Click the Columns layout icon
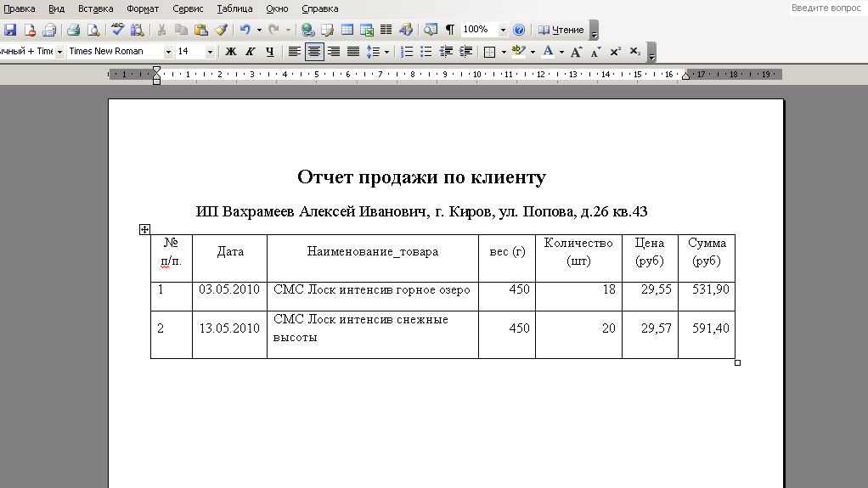The height and width of the screenshot is (488, 868). point(386,30)
